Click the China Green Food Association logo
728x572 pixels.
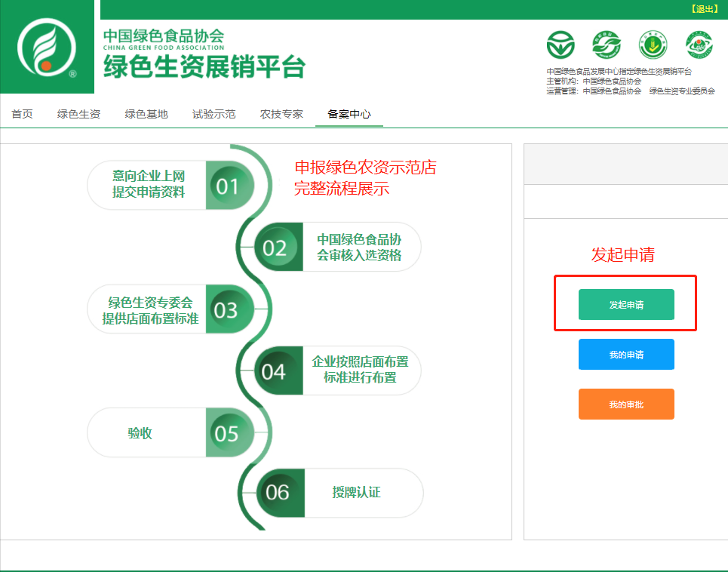pos(47,48)
